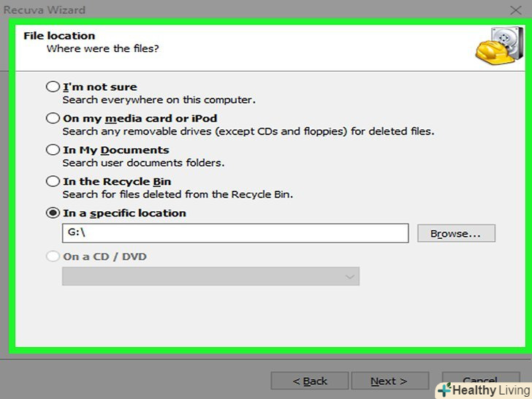This screenshot has width=532, height=399.
Task: Go to previous step with Back button
Action: click(310, 381)
